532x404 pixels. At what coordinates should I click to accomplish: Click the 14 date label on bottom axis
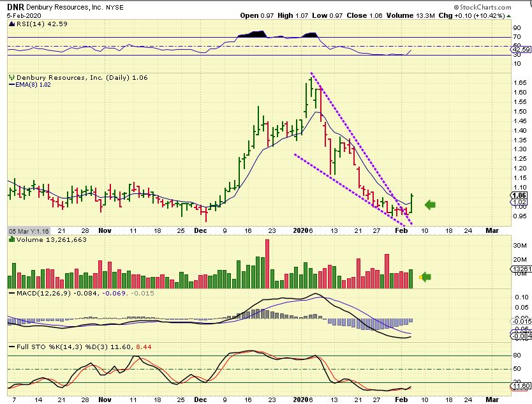[38, 400]
